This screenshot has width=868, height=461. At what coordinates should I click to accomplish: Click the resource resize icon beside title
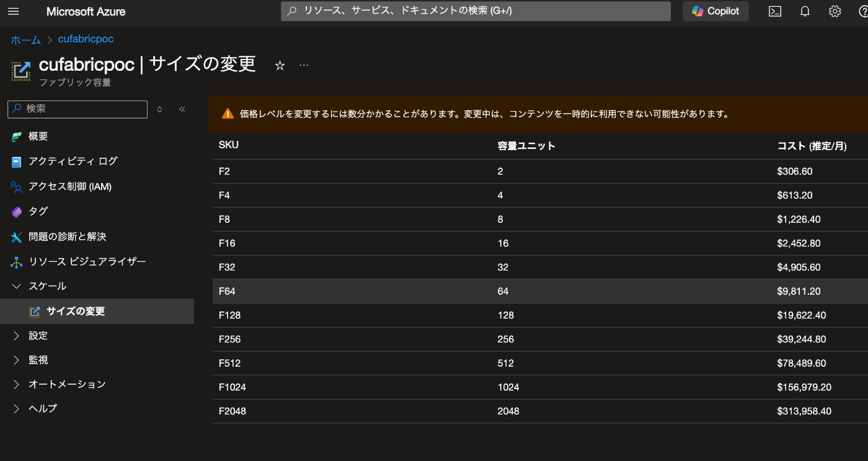point(21,70)
